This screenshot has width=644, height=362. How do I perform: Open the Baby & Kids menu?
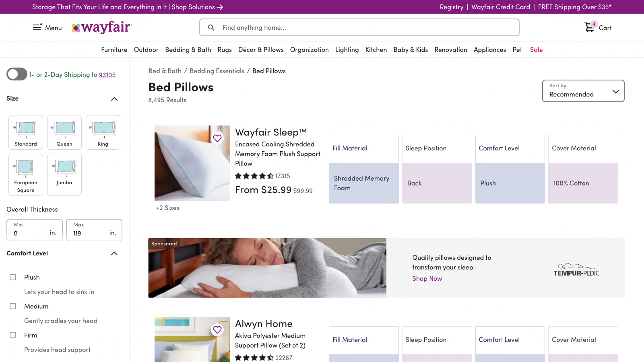[411, 49]
